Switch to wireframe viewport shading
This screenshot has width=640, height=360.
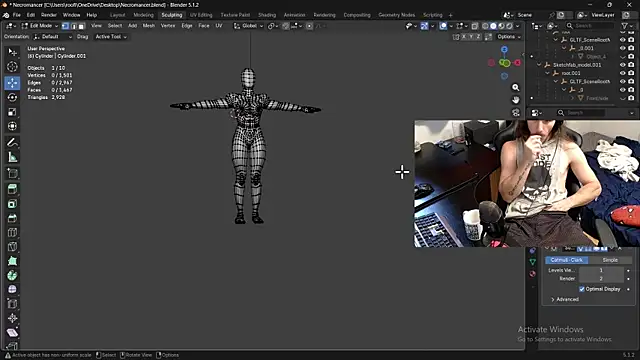[485, 26]
